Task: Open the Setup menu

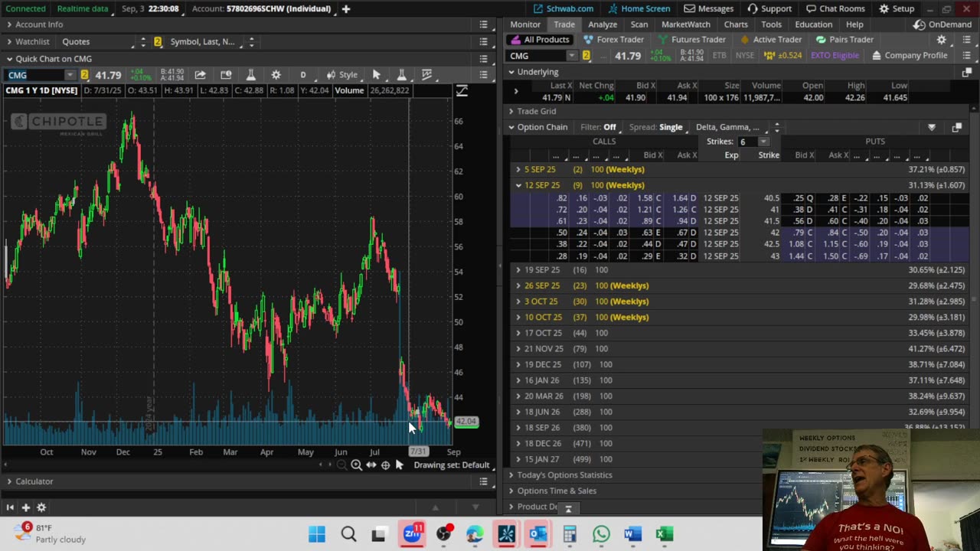Action: point(897,9)
